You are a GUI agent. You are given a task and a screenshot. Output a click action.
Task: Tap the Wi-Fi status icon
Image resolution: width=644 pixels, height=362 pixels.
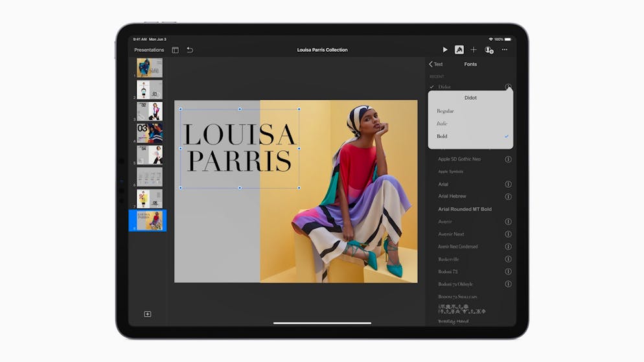(x=490, y=40)
